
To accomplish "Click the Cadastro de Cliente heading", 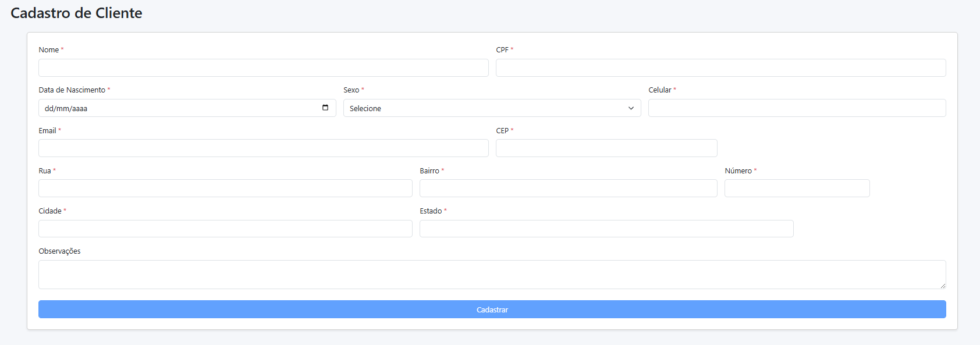I will (x=76, y=13).
